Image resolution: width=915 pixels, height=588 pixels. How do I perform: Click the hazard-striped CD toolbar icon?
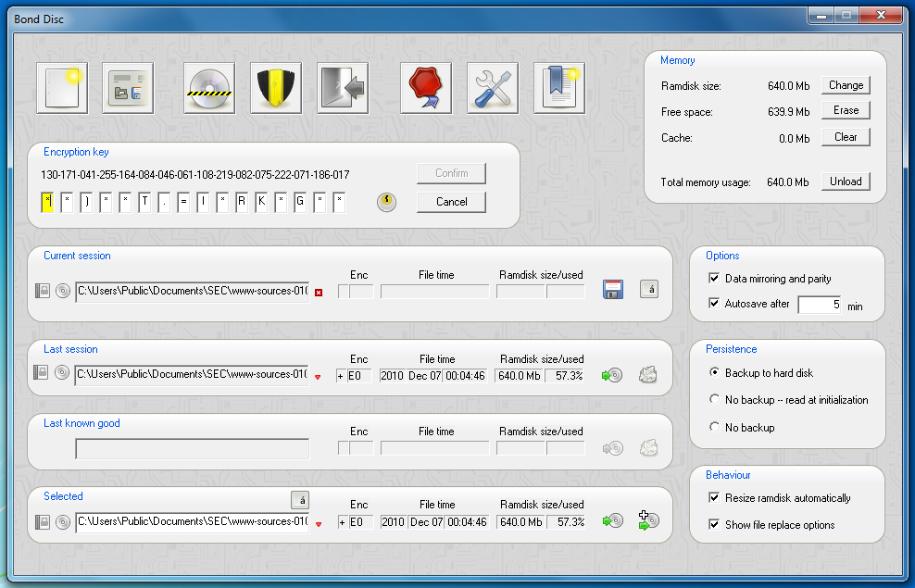[207, 87]
